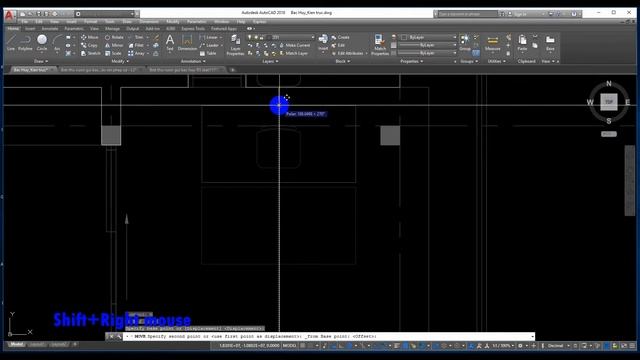Viewport: 640px width, 360px height.
Task: Open the annotation scale 1:1 dropdown
Action: pyautogui.click(x=503, y=345)
